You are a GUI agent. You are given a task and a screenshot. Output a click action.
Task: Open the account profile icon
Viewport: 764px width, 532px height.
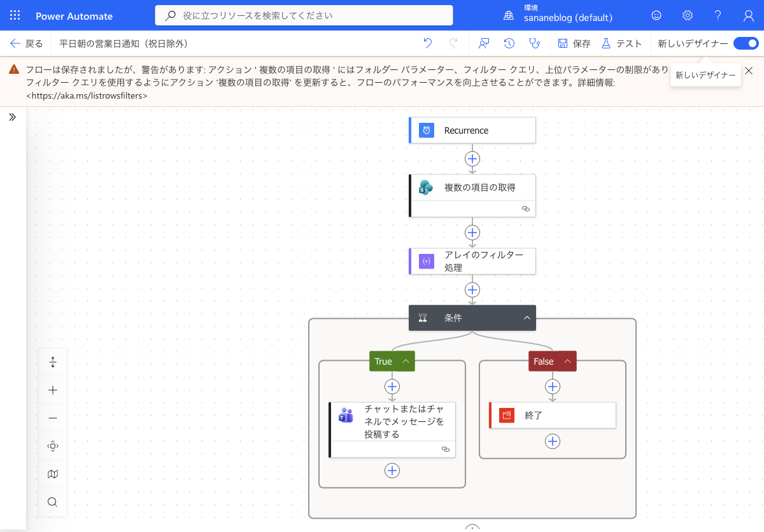[x=749, y=15]
